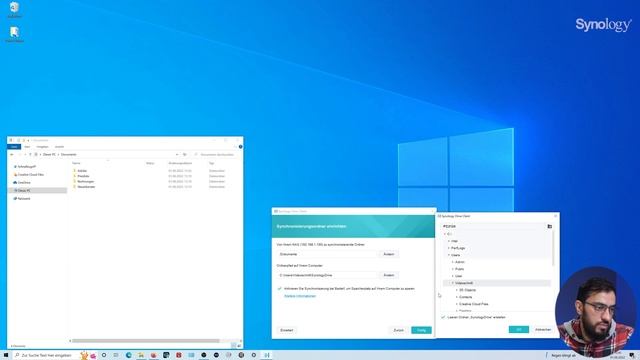Open the Explorer address bar dropdown arrow
Screen dimensions: 640x360
[177, 155]
